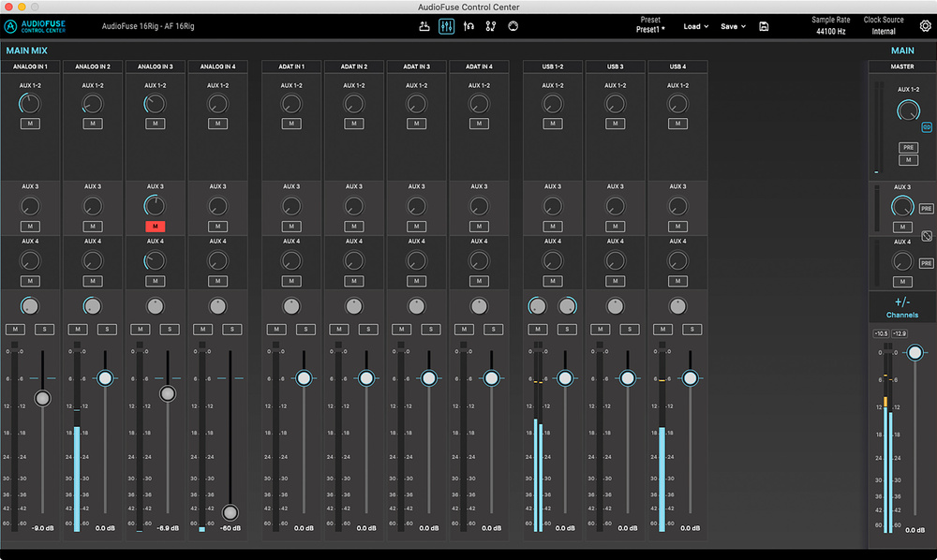Unmute AUX 3 on Analog In 3
The height and width of the screenshot is (560, 937).
pos(155,227)
